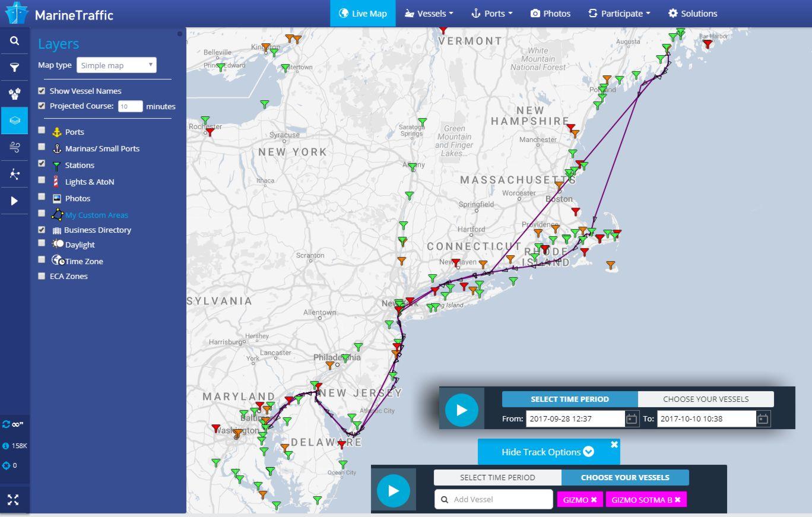The image size is (812, 517).
Task: Expand the Ports menu in the top bar
Action: coord(491,13)
